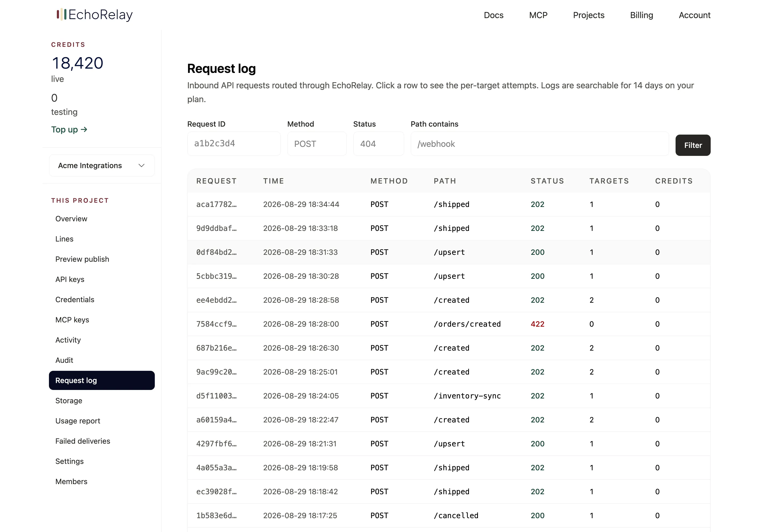Click the EchoRelay logo icon
Viewport: 766px width, 532px height.
(x=62, y=15)
